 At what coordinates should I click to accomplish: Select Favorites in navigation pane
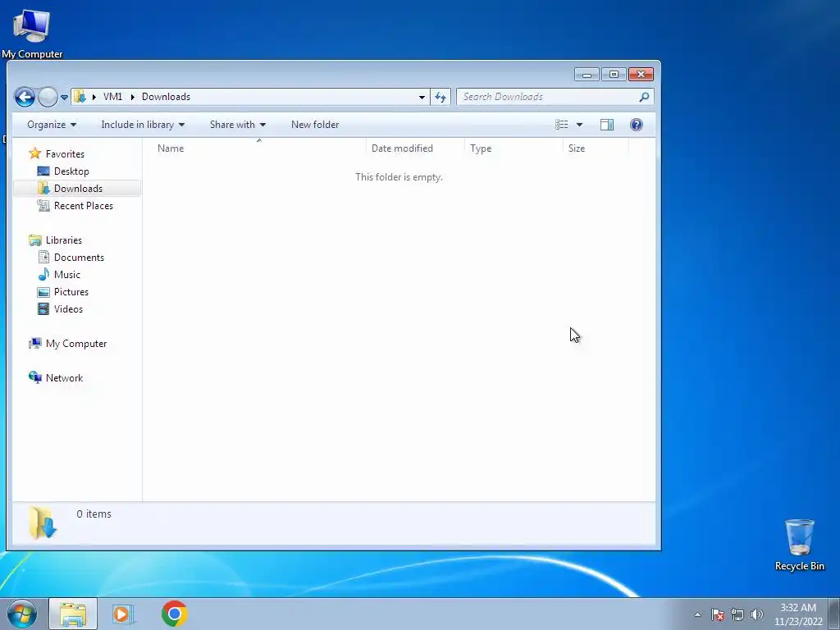coord(65,153)
